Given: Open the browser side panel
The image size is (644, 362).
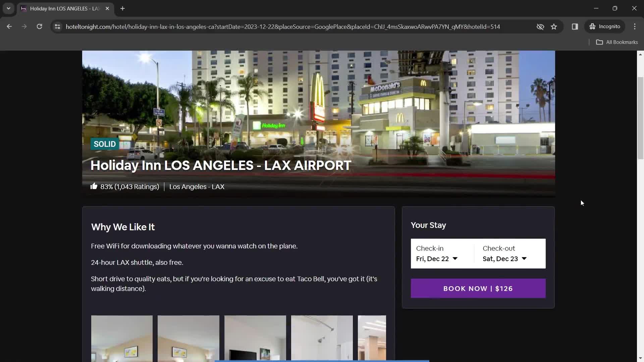Looking at the screenshot, I should [x=575, y=26].
